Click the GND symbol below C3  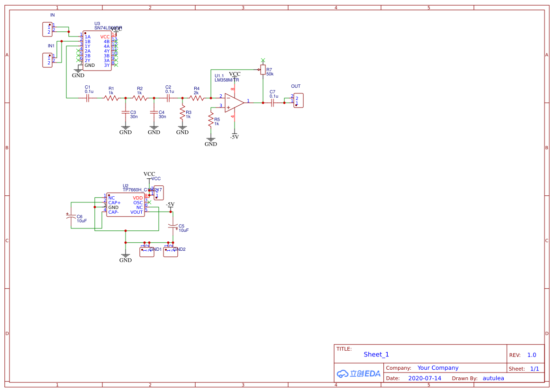coord(126,130)
